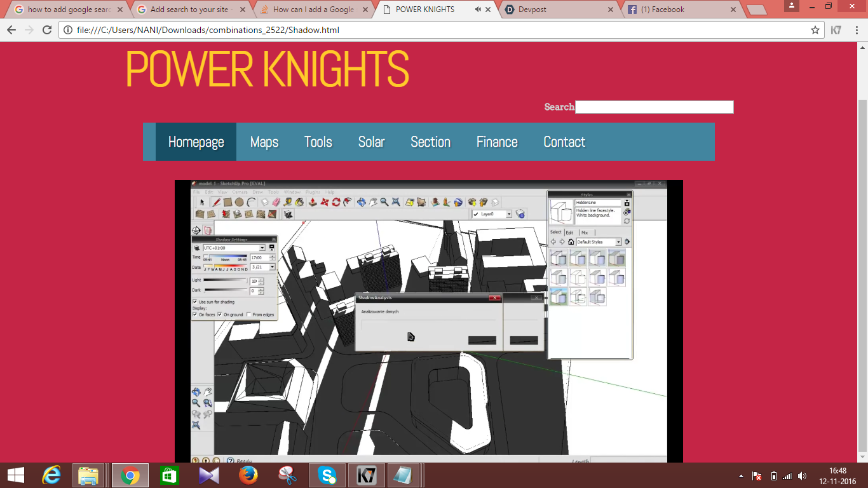868x488 pixels.
Task: Open the Camera menu in SketchUp
Action: pyautogui.click(x=240, y=192)
